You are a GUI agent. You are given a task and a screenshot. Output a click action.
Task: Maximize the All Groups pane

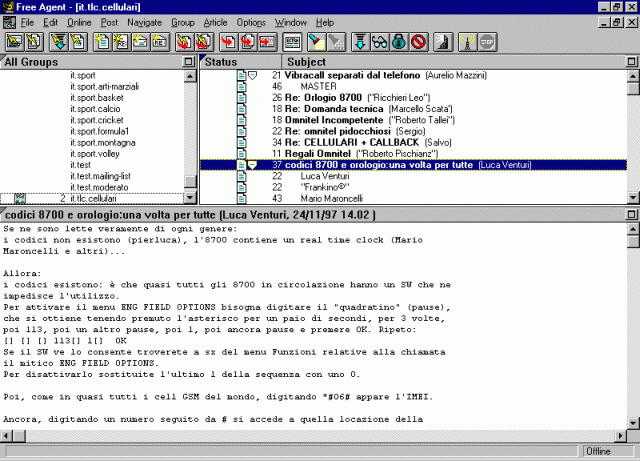[188, 62]
